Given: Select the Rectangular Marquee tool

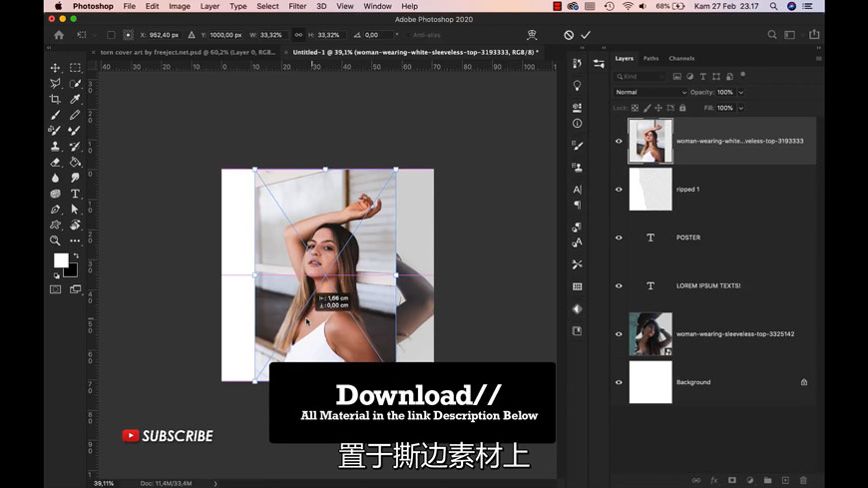Looking at the screenshot, I should pos(75,68).
